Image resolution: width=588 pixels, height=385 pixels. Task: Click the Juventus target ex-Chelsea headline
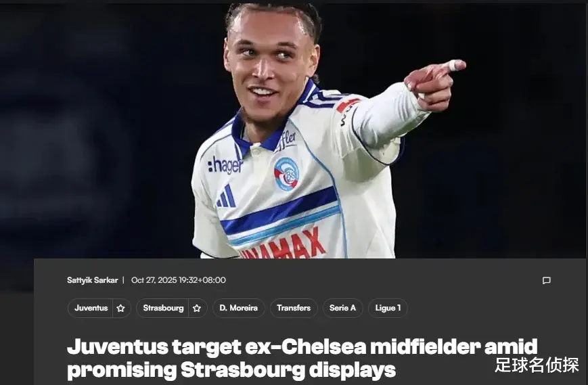pos(302,346)
